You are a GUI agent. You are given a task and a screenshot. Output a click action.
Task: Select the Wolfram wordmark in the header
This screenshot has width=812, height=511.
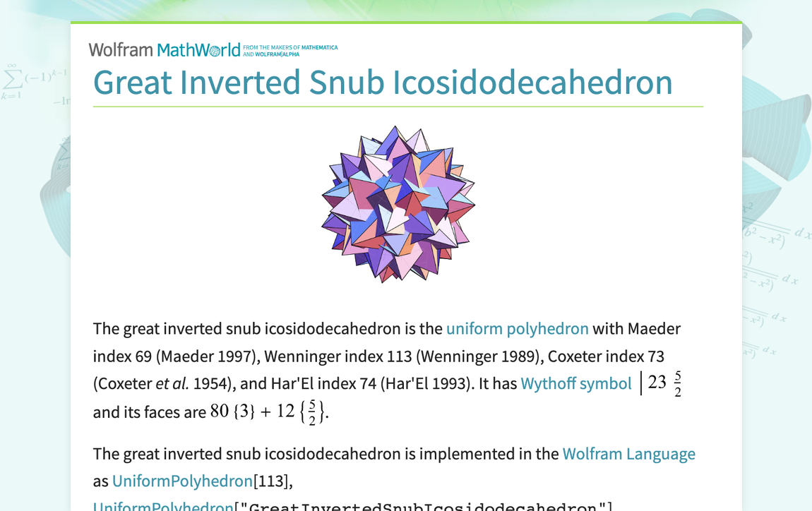[120, 49]
